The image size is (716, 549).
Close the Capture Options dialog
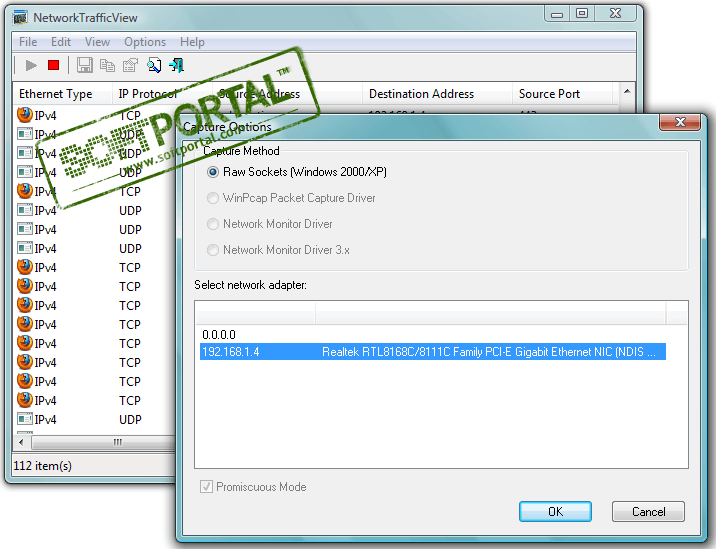[x=680, y=122]
